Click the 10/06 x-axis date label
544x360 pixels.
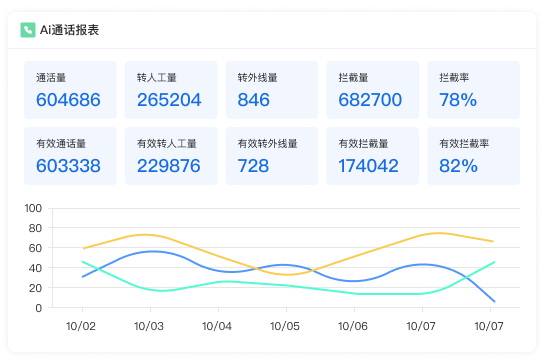click(x=353, y=326)
